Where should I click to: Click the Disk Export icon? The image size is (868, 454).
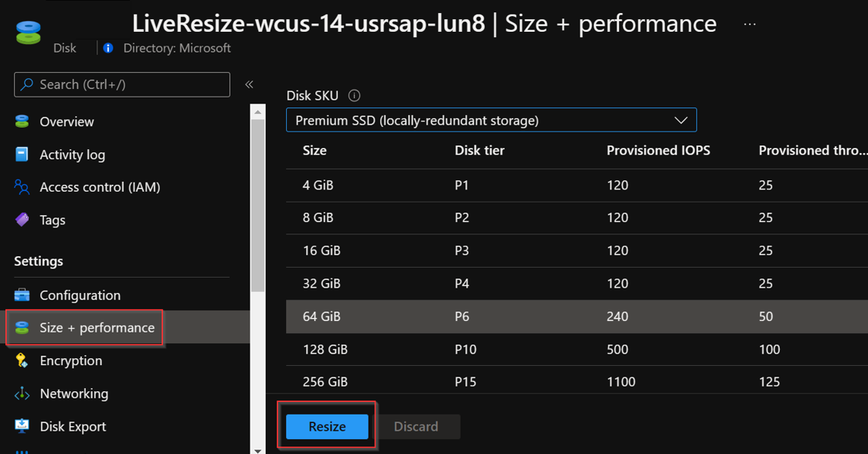click(x=22, y=426)
